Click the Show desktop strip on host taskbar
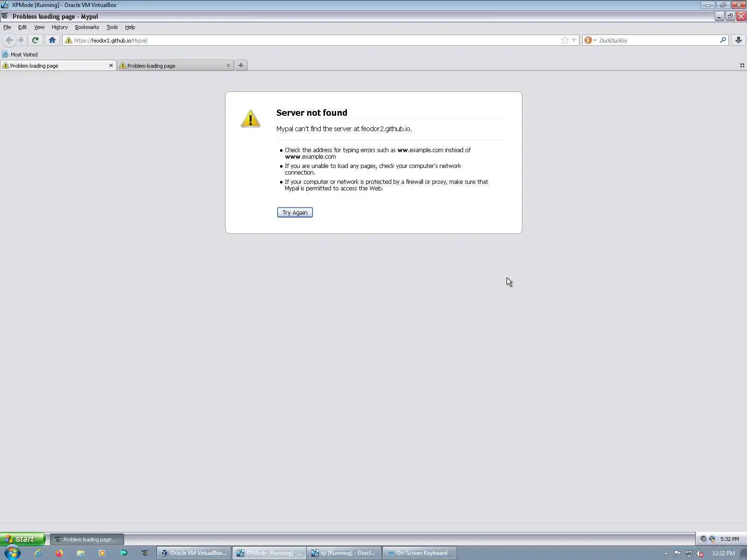The image size is (747, 560). [744, 553]
